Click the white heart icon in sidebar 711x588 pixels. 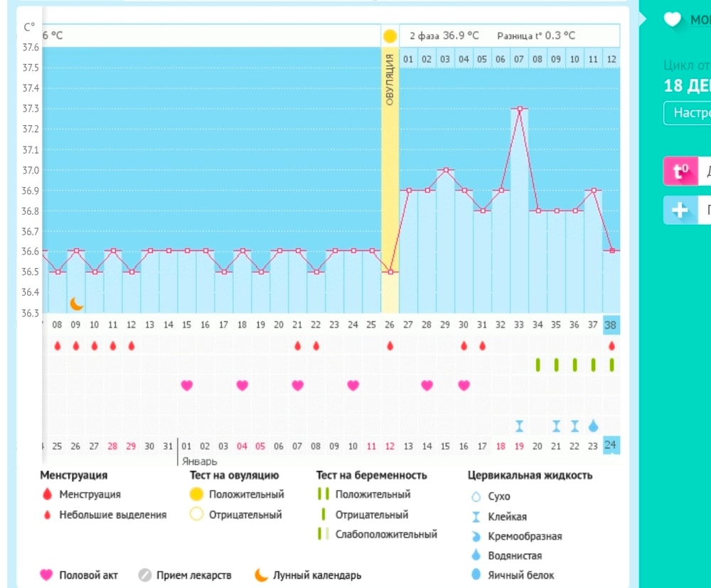coord(672,19)
